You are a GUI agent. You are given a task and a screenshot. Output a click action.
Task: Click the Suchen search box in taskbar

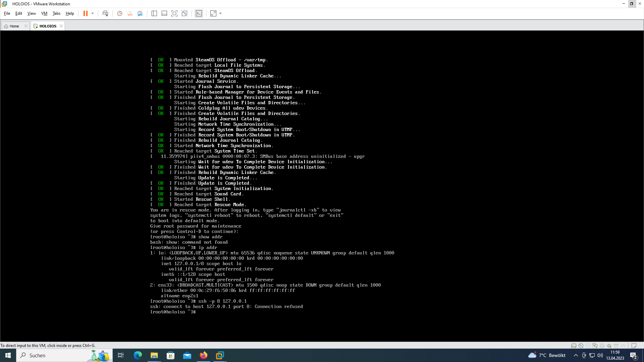50,355
